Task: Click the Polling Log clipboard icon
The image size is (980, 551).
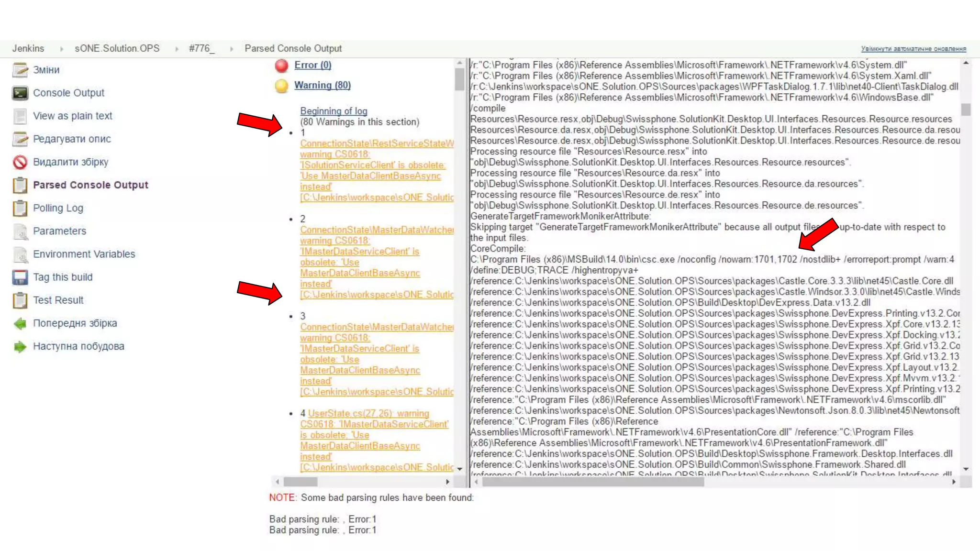Action: pyautogui.click(x=20, y=208)
